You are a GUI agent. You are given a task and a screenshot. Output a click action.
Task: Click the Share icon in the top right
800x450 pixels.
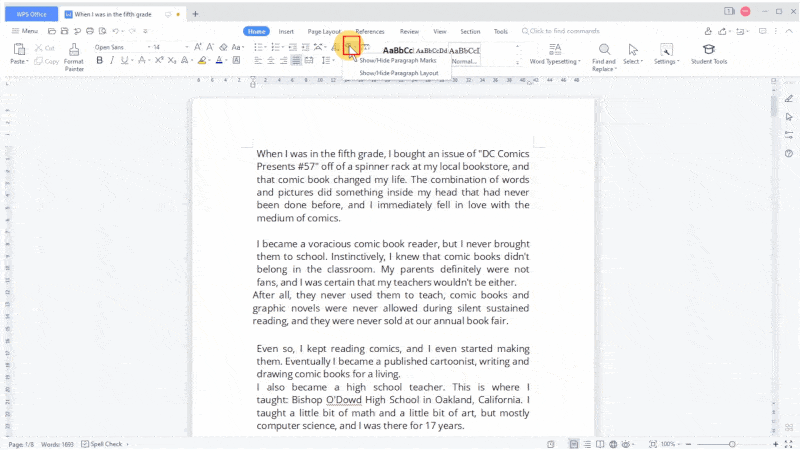pos(722,31)
